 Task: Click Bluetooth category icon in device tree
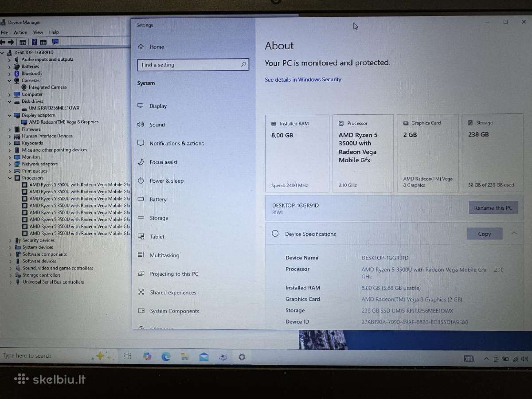click(x=17, y=74)
